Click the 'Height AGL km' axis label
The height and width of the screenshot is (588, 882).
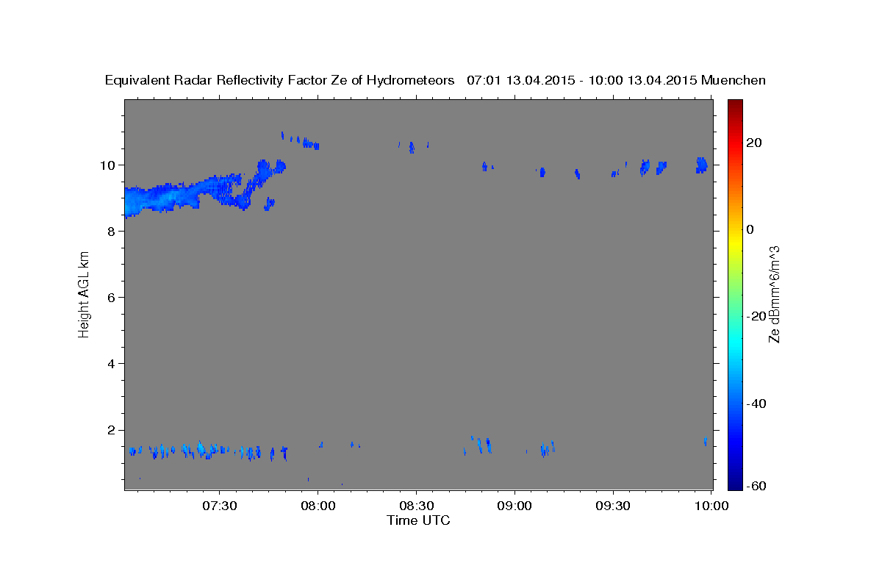coord(85,294)
